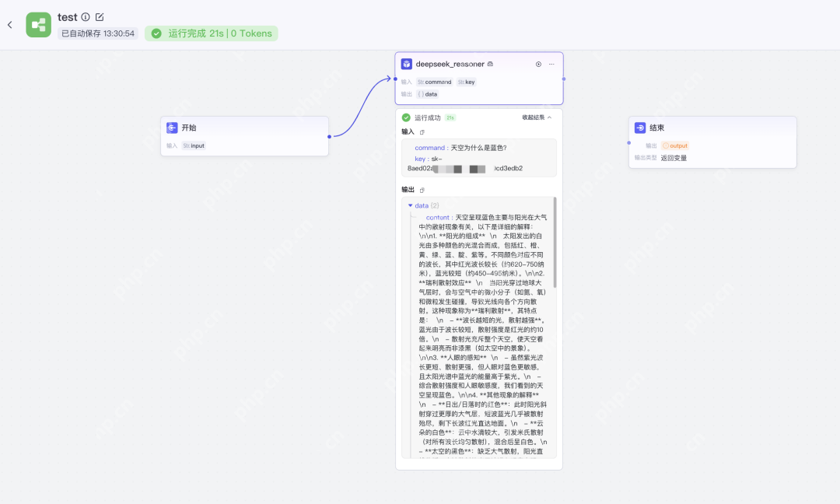This screenshot has height=504, width=840.
Task: Collapse results via 收起结果
Action: [x=537, y=117]
